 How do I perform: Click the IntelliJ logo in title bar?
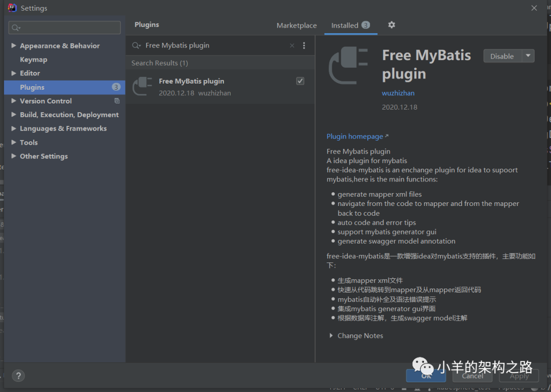(x=12, y=8)
